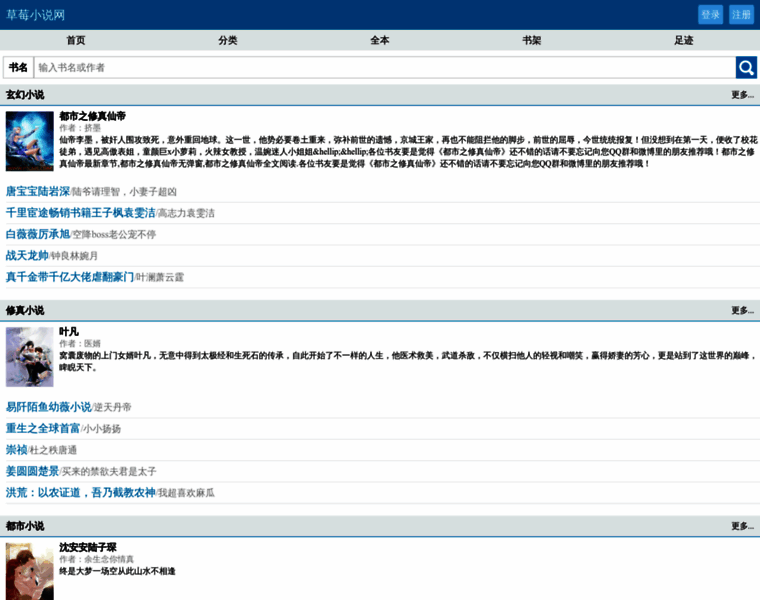Open the novel 战天龙帅

pyautogui.click(x=27, y=255)
